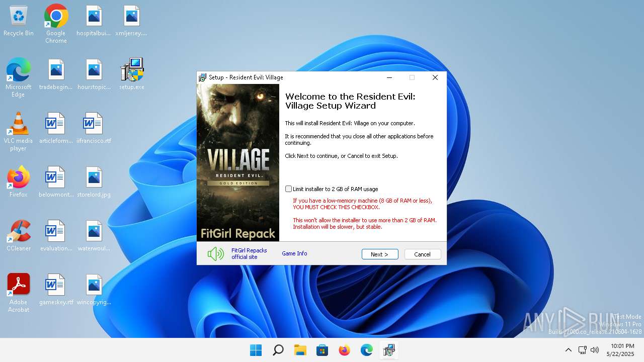
Task: Select the Firefox desktop shortcut
Action: click(19, 183)
